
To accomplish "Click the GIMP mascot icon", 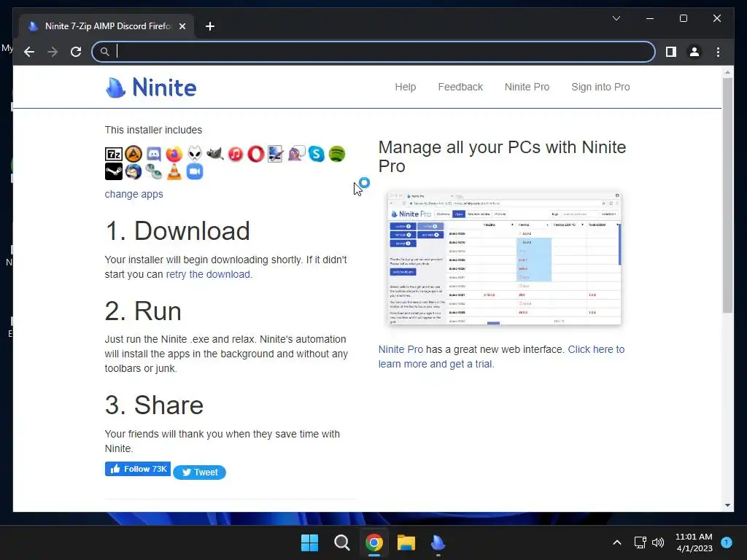I will click(x=215, y=154).
